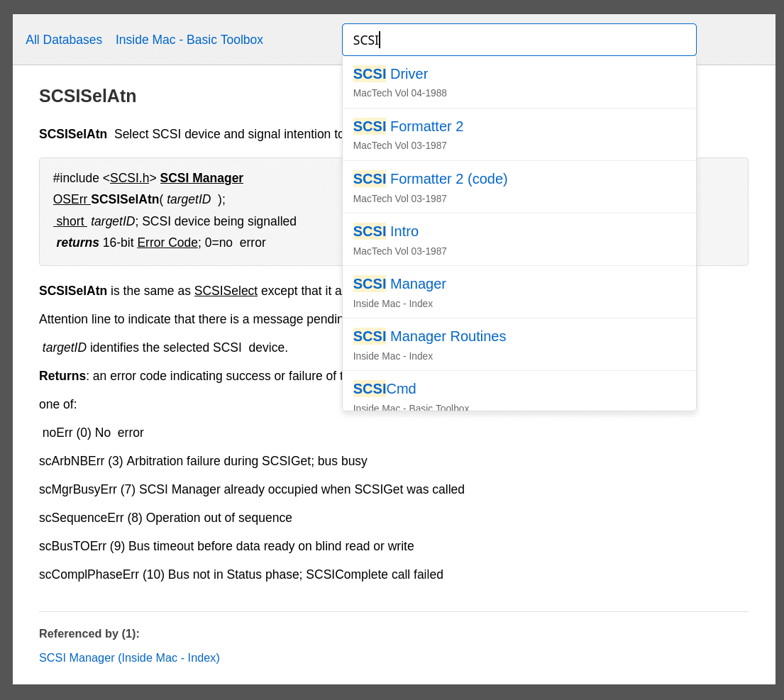784x700 pixels.
Task: Click the SCSISelAtn page heading
Action: 88,96
